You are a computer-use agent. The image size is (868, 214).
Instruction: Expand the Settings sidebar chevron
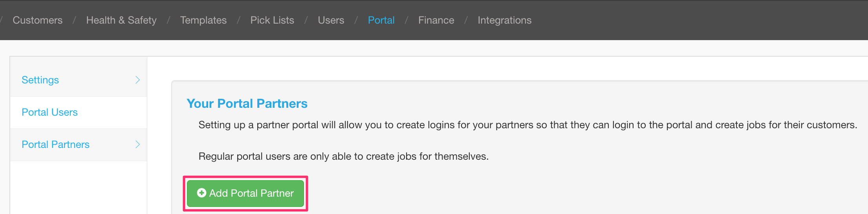coord(137,80)
